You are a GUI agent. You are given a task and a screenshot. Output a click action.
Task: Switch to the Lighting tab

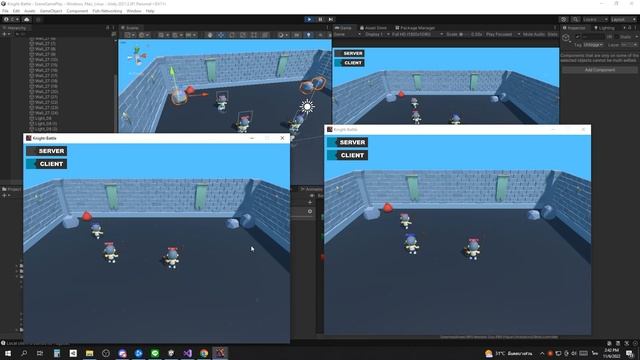(x=604, y=28)
